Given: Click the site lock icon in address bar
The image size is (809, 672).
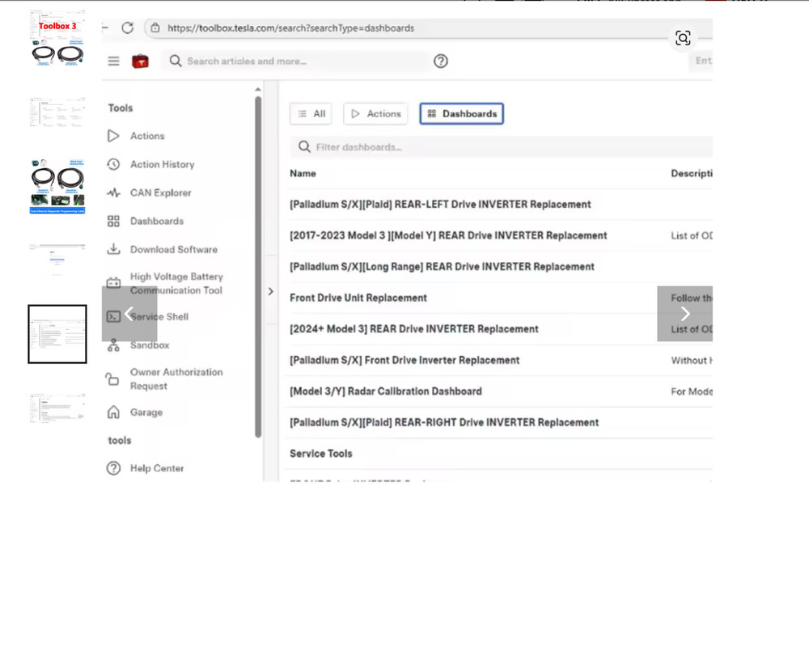Looking at the screenshot, I should pyautogui.click(x=155, y=27).
